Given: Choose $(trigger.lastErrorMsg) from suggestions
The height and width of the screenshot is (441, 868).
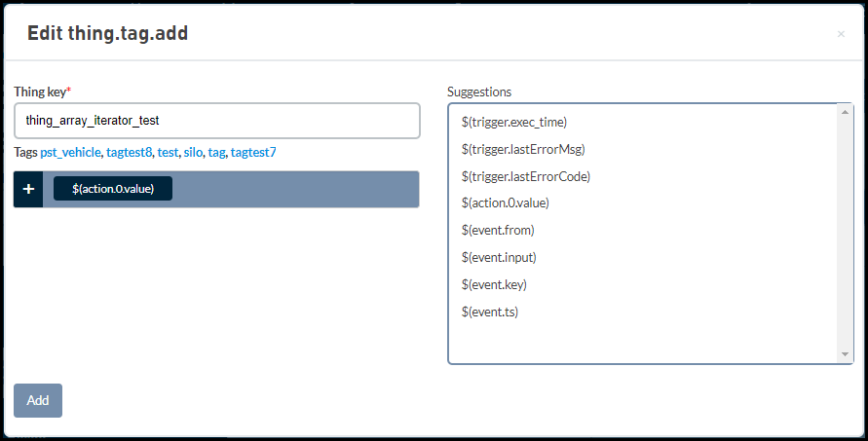Looking at the screenshot, I should point(523,149).
